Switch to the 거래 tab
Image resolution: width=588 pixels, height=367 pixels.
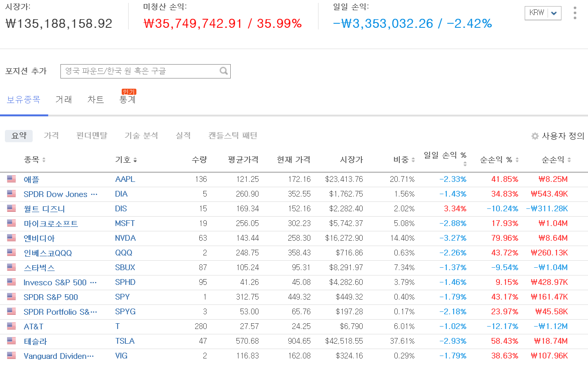tap(64, 99)
